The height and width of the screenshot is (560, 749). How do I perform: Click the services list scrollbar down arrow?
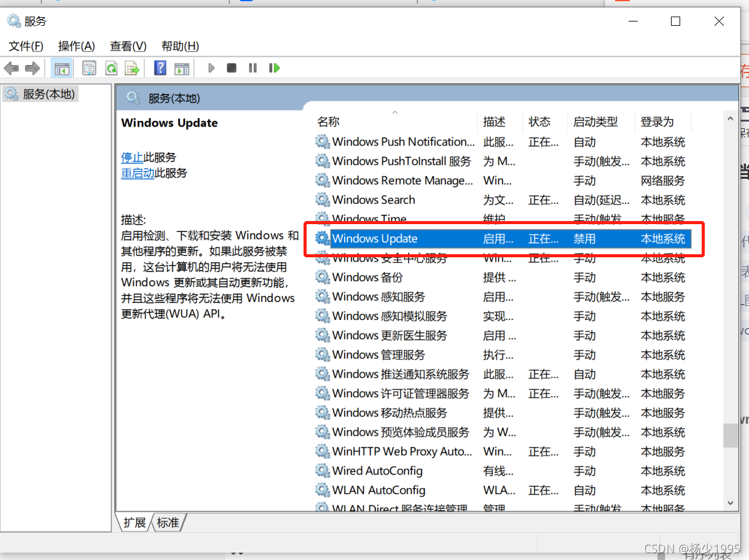(731, 502)
